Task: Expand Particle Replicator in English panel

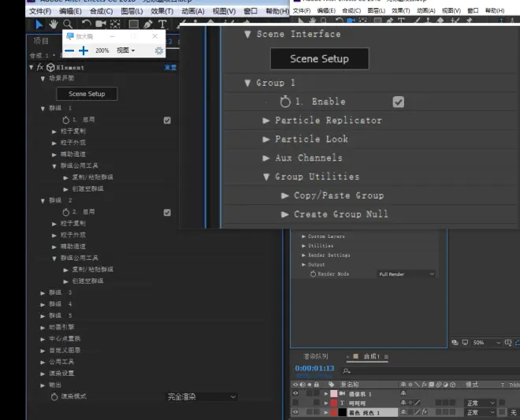Action: [x=266, y=121]
